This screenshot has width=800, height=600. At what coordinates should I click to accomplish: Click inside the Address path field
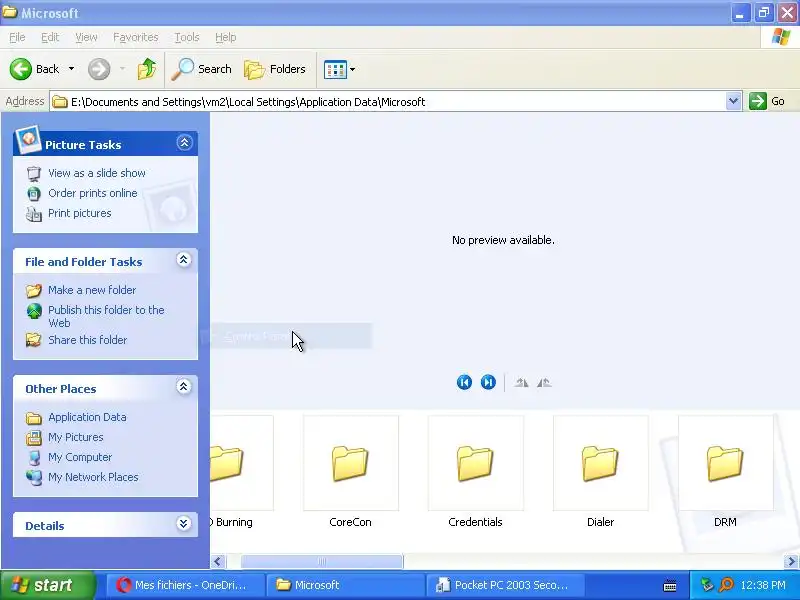tap(388, 102)
